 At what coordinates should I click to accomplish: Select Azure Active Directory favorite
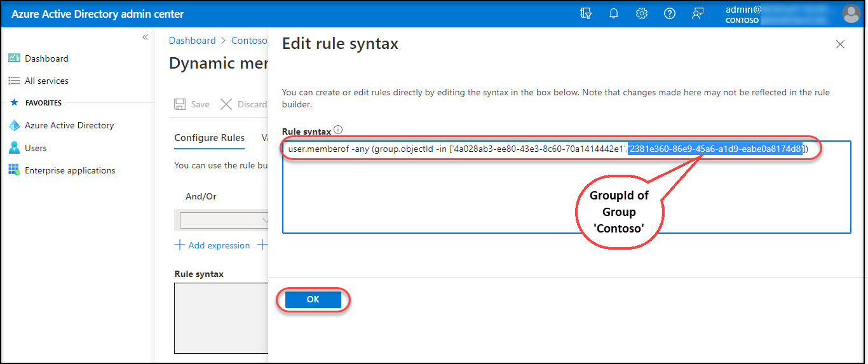click(69, 125)
